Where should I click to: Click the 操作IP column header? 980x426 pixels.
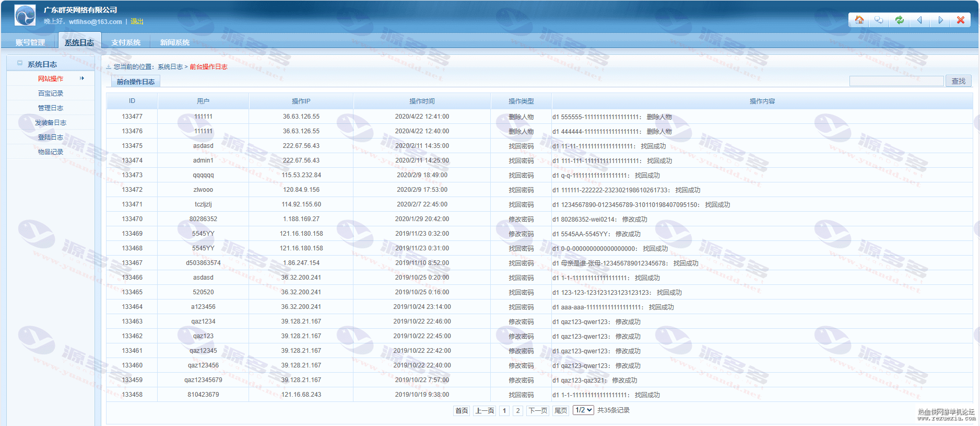point(301,101)
